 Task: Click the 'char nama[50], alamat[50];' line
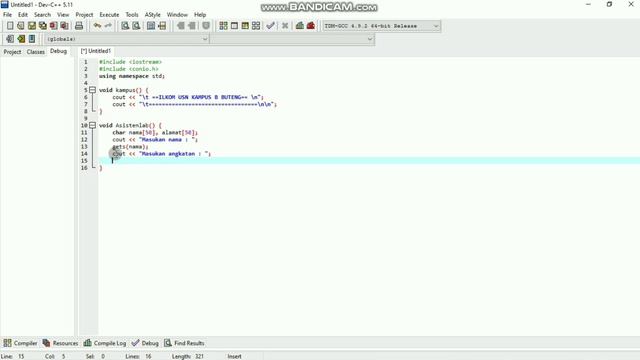click(x=155, y=133)
